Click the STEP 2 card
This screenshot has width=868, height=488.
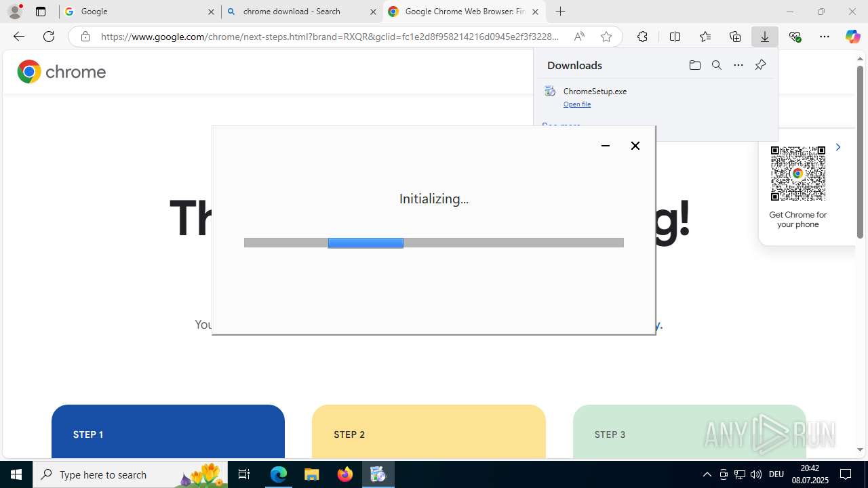click(429, 431)
